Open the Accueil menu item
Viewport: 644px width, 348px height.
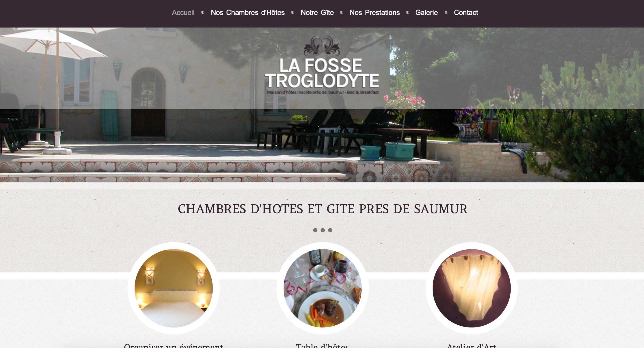pos(183,13)
